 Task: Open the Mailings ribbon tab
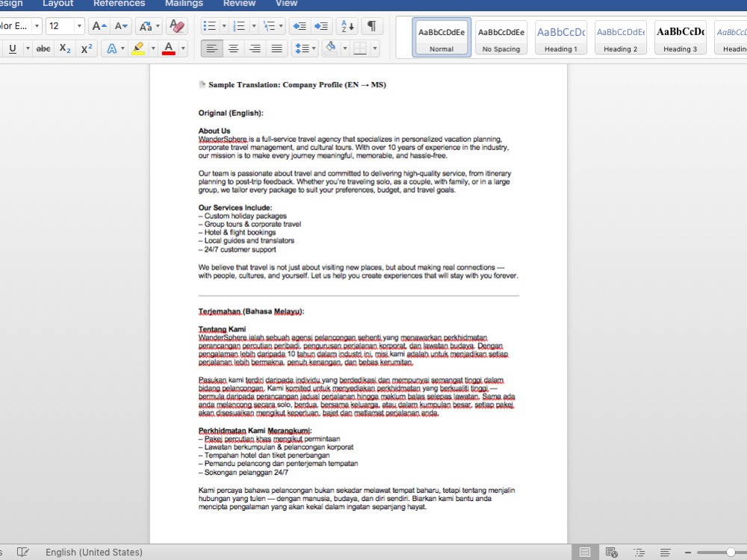184,4
